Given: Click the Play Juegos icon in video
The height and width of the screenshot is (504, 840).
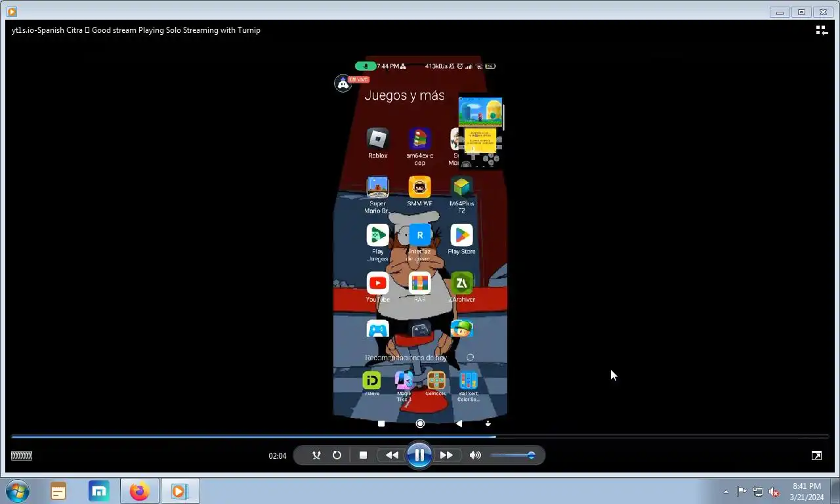Looking at the screenshot, I should point(377,235).
